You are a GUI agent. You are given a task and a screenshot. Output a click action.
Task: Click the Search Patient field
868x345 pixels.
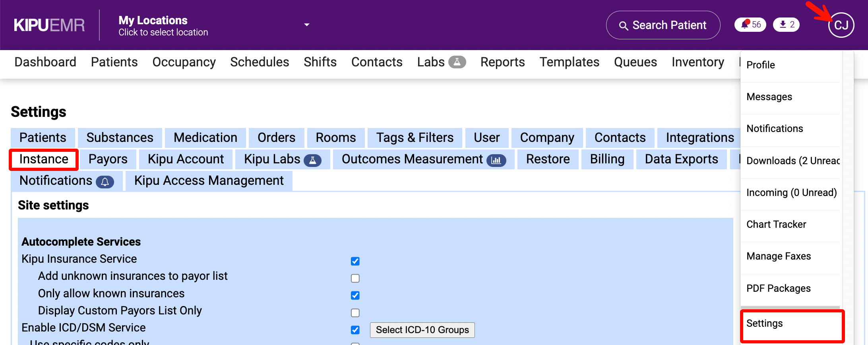(669, 25)
